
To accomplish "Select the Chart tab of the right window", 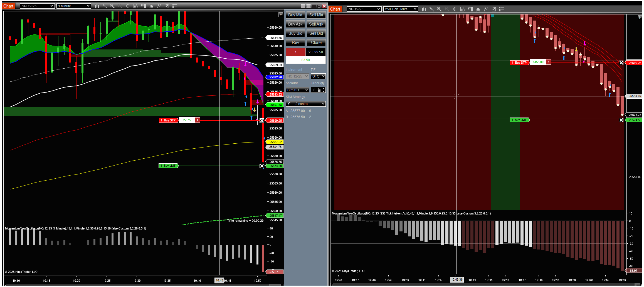I will (335, 9).
